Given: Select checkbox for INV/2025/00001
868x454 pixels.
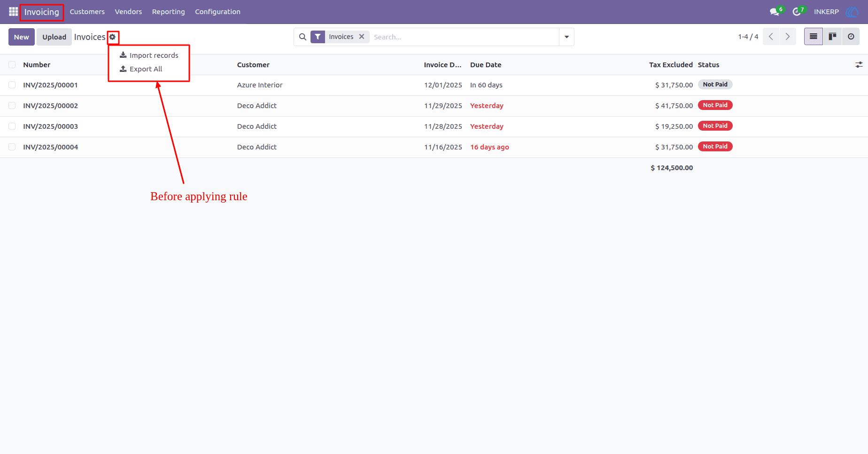Looking at the screenshot, I should click(x=12, y=85).
